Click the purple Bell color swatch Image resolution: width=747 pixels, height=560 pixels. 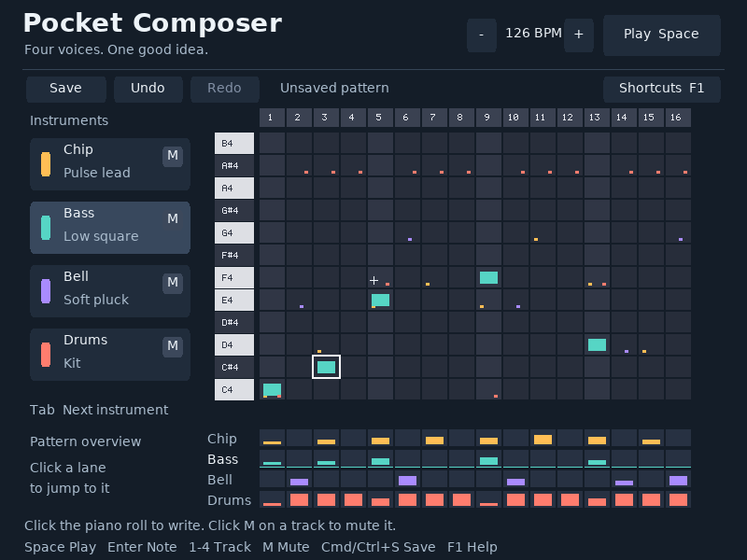[46, 291]
